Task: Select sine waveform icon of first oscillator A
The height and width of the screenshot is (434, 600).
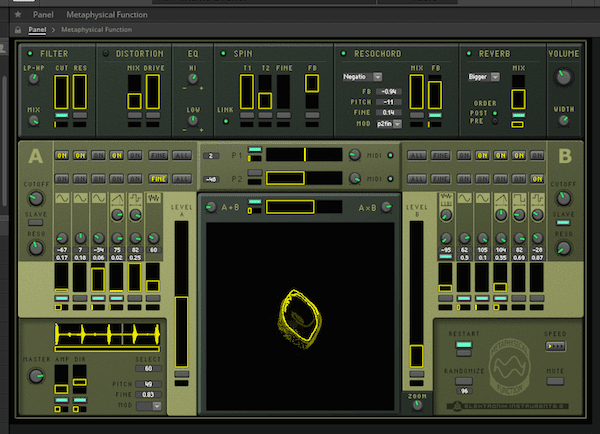Action: [x=62, y=198]
